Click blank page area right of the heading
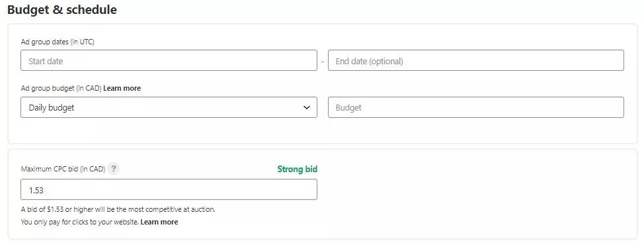644x245 pixels. (x=378, y=10)
